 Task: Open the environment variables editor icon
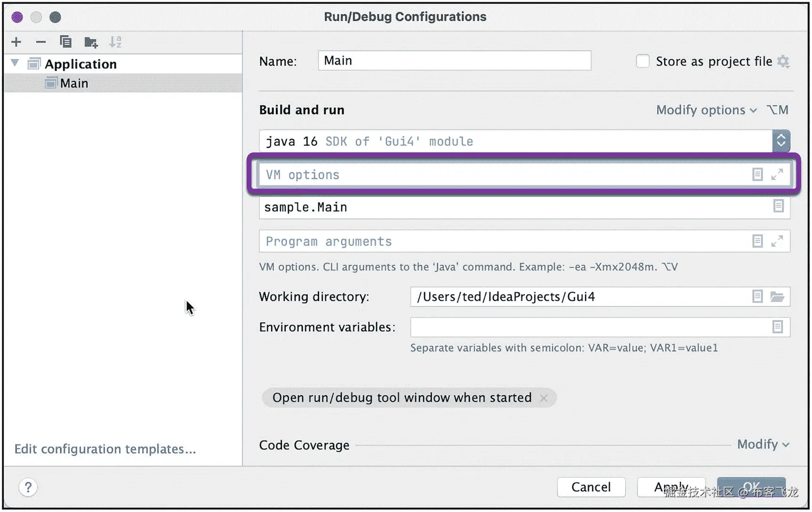778,327
